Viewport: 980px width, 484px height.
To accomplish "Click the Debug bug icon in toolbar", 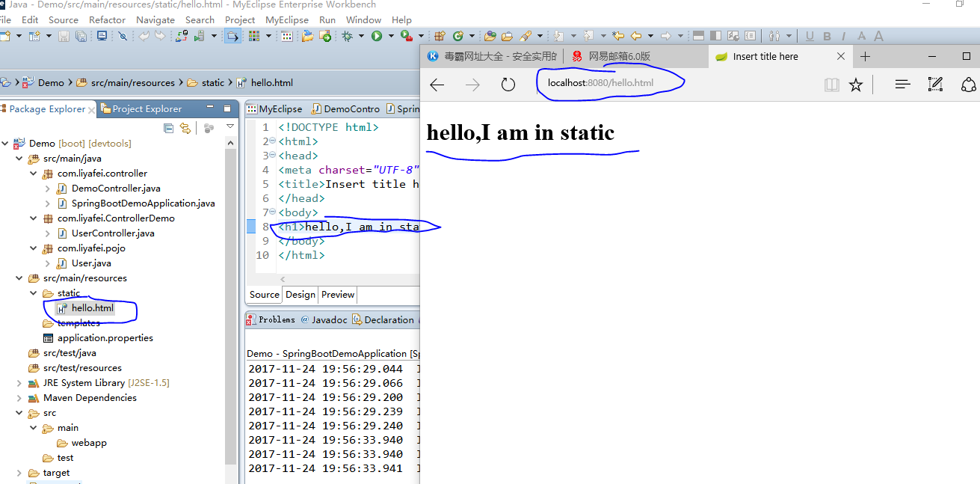I will [348, 36].
